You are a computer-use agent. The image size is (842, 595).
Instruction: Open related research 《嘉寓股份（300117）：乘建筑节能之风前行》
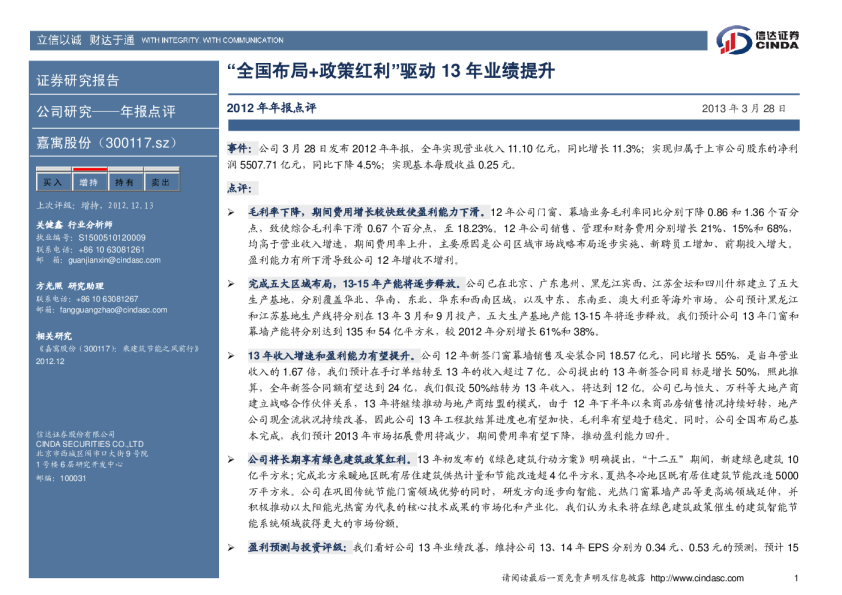pos(115,351)
